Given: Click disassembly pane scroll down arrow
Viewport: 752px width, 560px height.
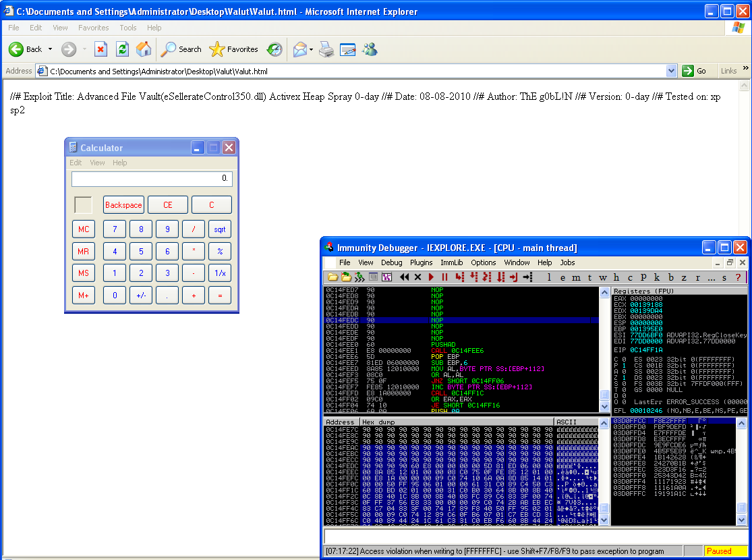Looking at the screenshot, I should pos(604,407).
